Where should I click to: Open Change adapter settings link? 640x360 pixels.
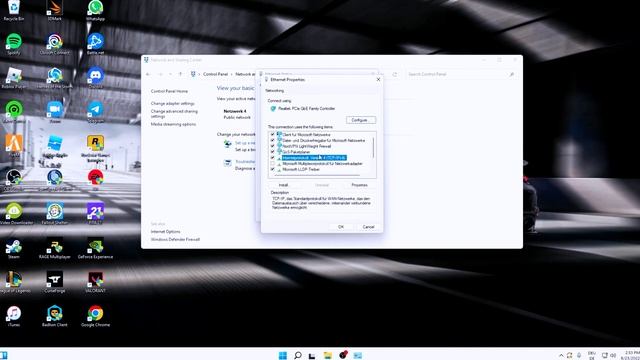(x=172, y=104)
